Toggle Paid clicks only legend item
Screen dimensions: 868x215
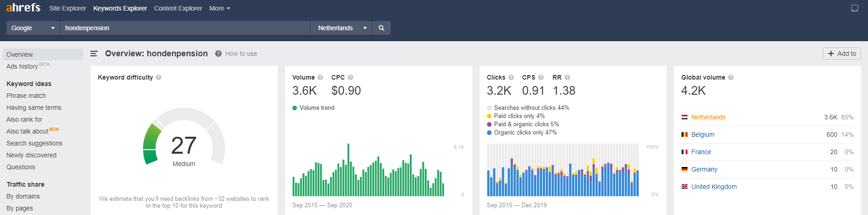coord(516,116)
